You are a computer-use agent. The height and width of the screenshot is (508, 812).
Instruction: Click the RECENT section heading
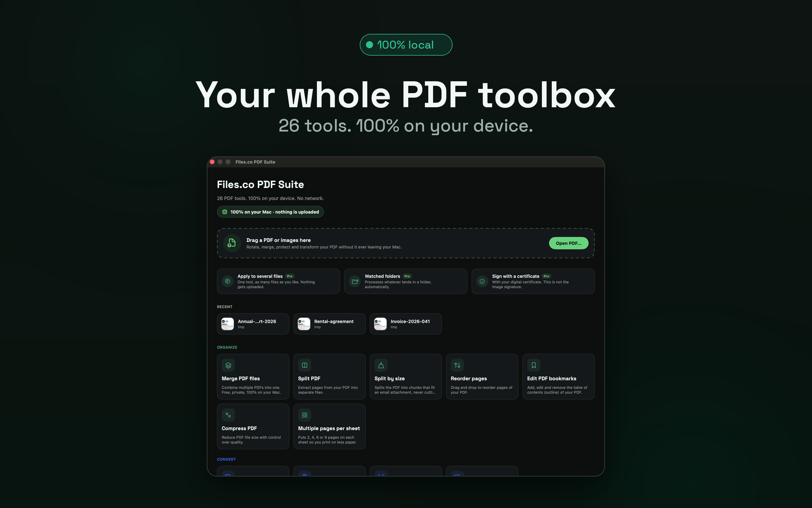(225, 307)
